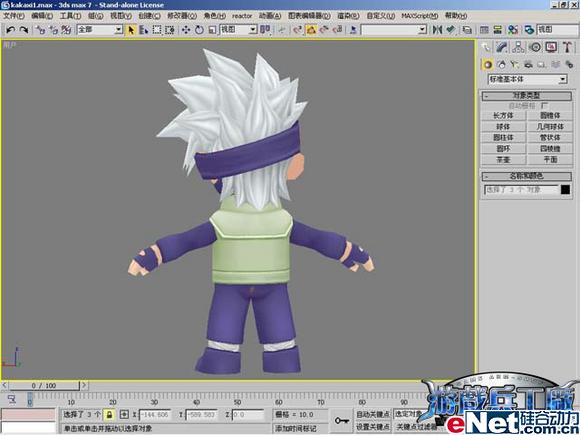This screenshot has height=435, width=580.
Task: Click the Undo arrow in the toolbar
Action: [x=11, y=30]
